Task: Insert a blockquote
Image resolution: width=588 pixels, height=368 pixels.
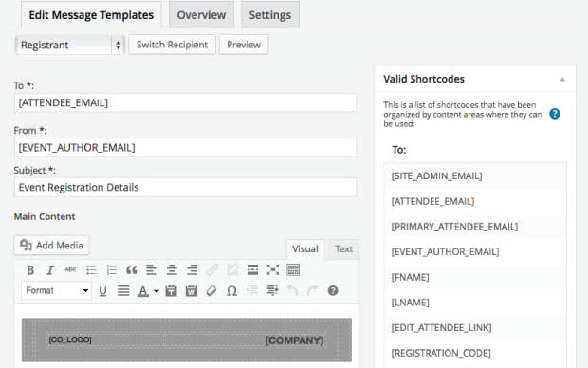Action: point(131,270)
